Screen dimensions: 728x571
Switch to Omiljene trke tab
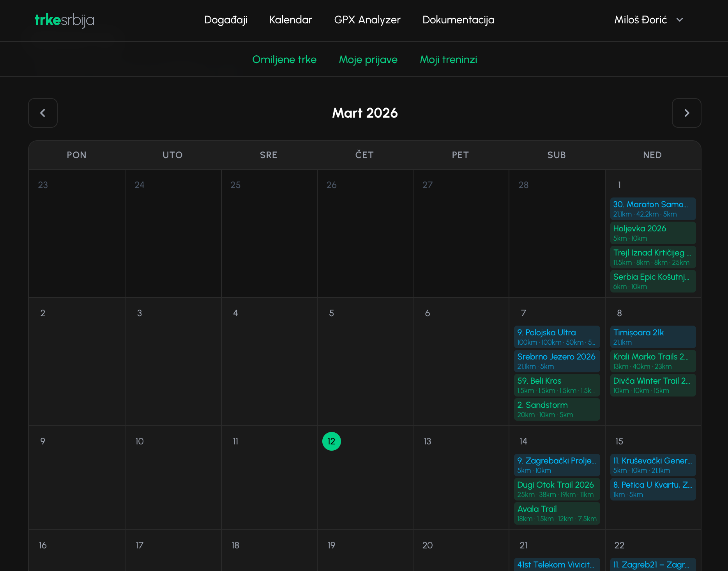point(284,60)
